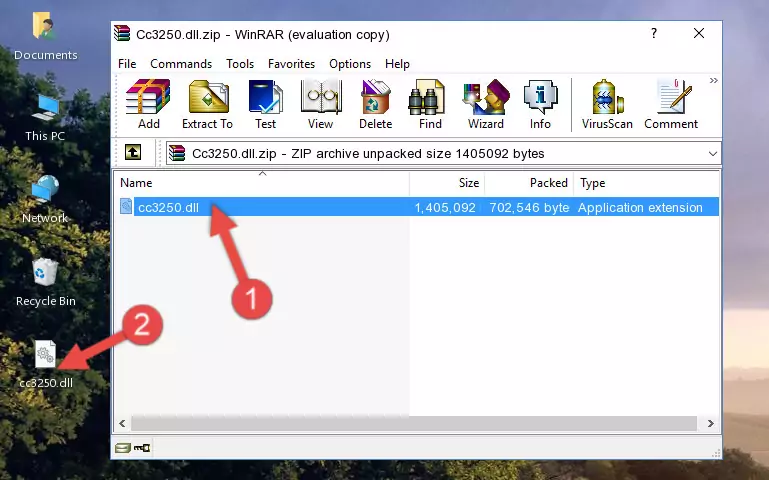Image resolution: width=769 pixels, height=480 pixels.
Task: Click the Delete files toolbar icon
Action: [x=375, y=104]
